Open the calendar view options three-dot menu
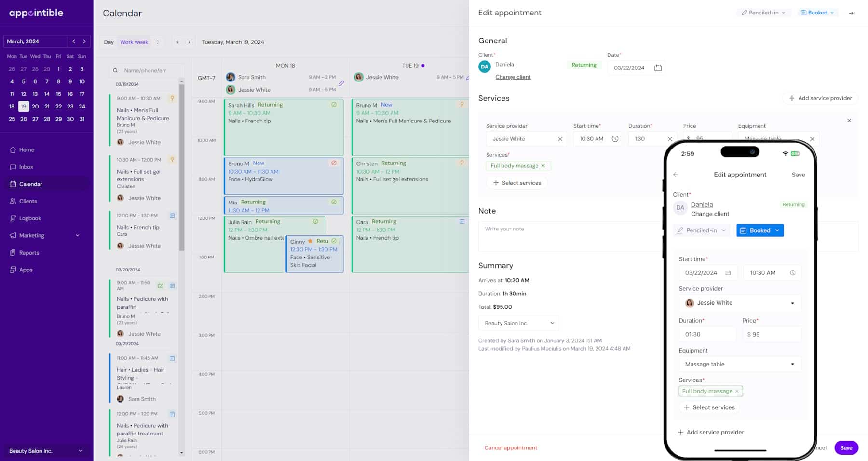Viewport: 868px width, 461px height. [158, 42]
